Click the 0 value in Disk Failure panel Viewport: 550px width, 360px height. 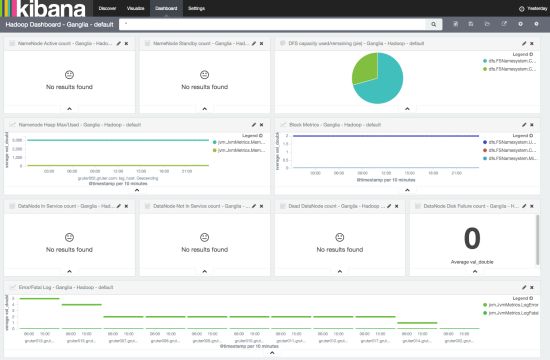472,238
